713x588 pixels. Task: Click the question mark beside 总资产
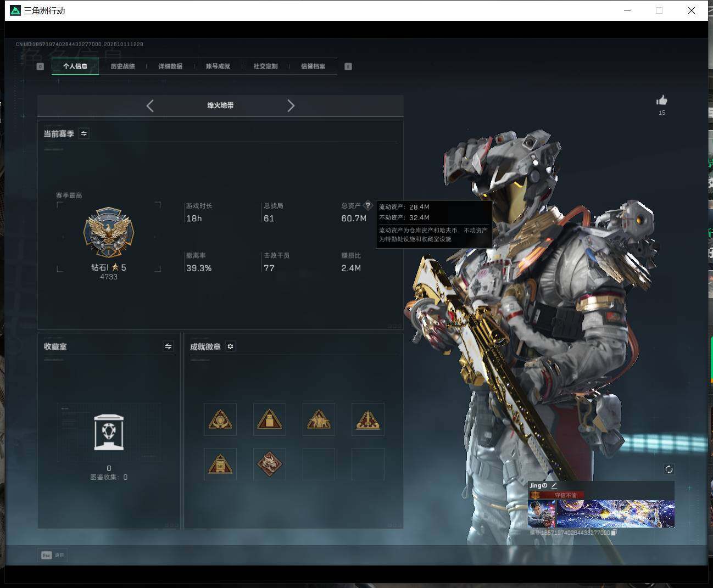368,205
